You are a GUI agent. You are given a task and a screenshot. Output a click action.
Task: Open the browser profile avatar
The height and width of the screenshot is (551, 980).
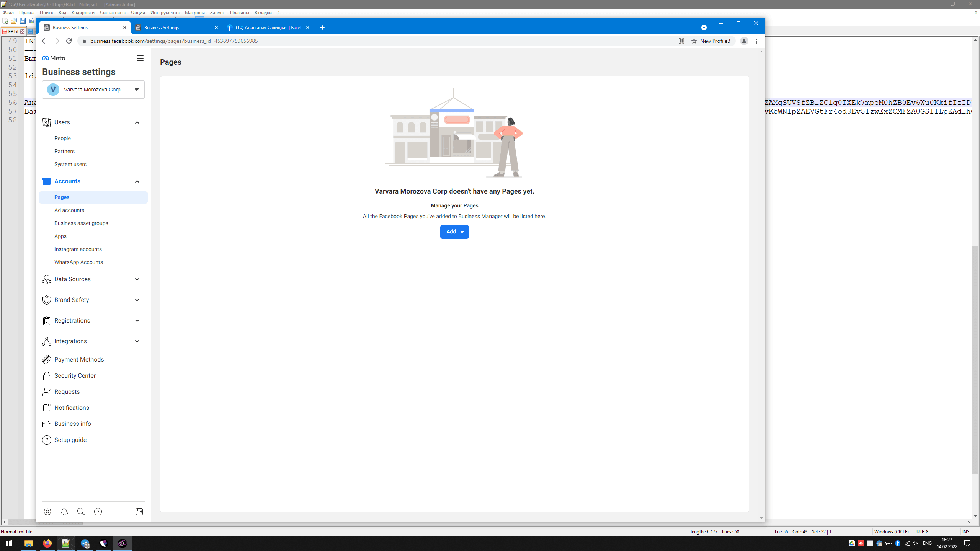(744, 41)
